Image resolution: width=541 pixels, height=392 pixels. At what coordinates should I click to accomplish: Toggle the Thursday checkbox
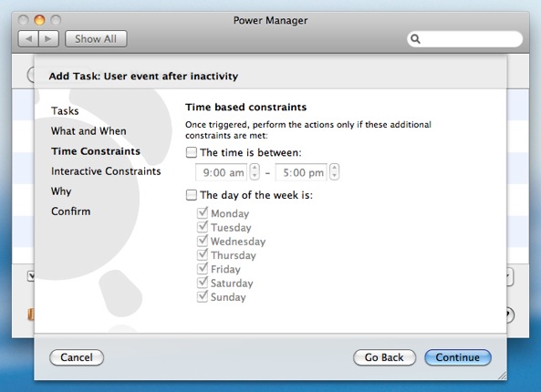point(203,254)
